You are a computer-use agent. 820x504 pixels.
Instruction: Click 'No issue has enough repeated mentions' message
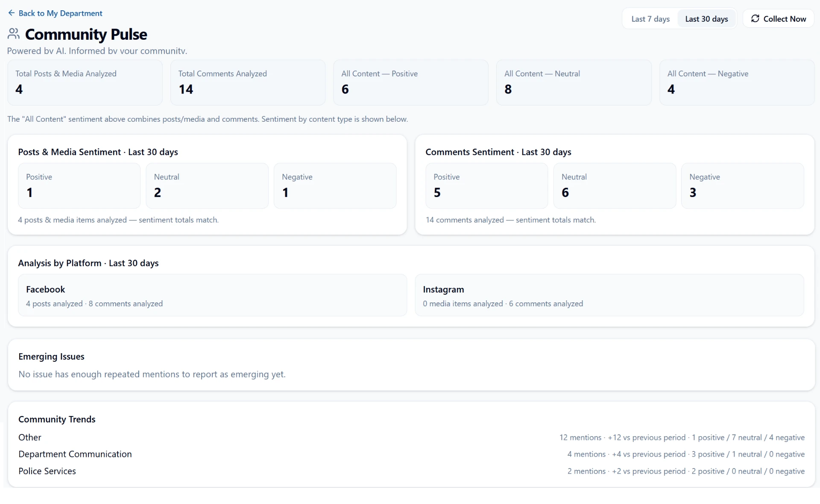[152, 374]
